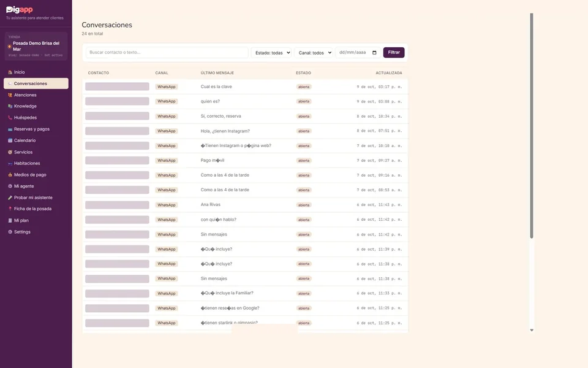Navigate to Huéspedes
Viewport: 588px width, 368px height.
point(36,118)
